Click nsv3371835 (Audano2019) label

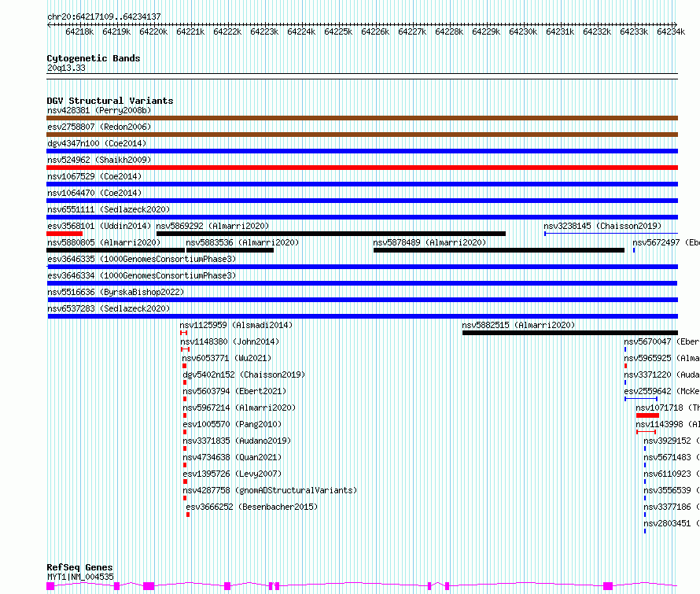(x=237, y=441)
